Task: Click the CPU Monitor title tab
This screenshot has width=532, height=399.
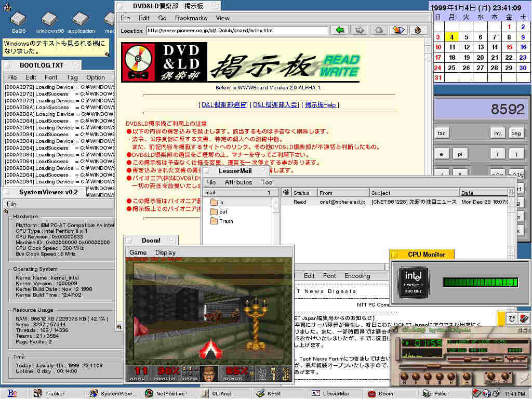Action: 422,254
